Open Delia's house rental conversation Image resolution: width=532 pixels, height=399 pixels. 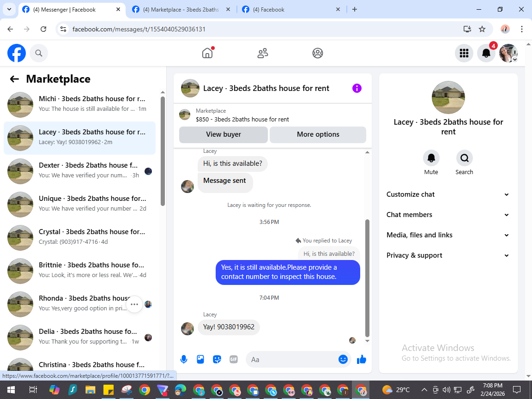pyautogui.click(x=79, y=337)
